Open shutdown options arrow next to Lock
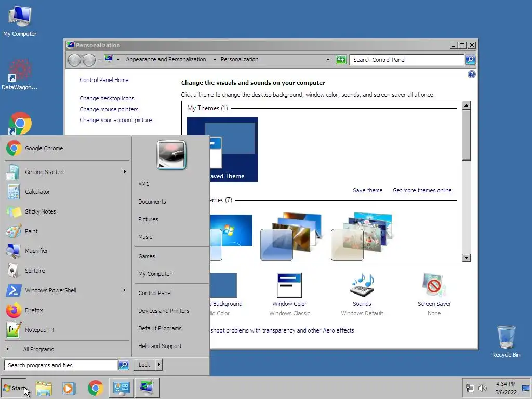The height and width of the screenshot is (399, 532). 159,365
